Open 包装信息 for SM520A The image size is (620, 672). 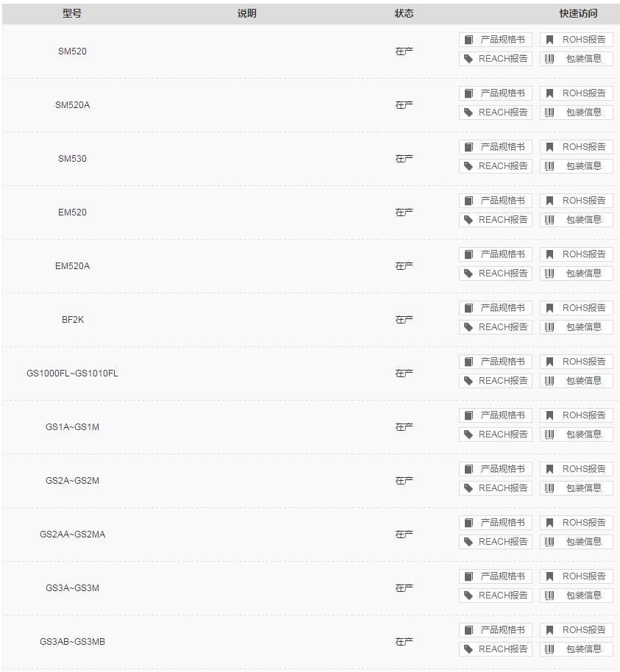point(577,112)
